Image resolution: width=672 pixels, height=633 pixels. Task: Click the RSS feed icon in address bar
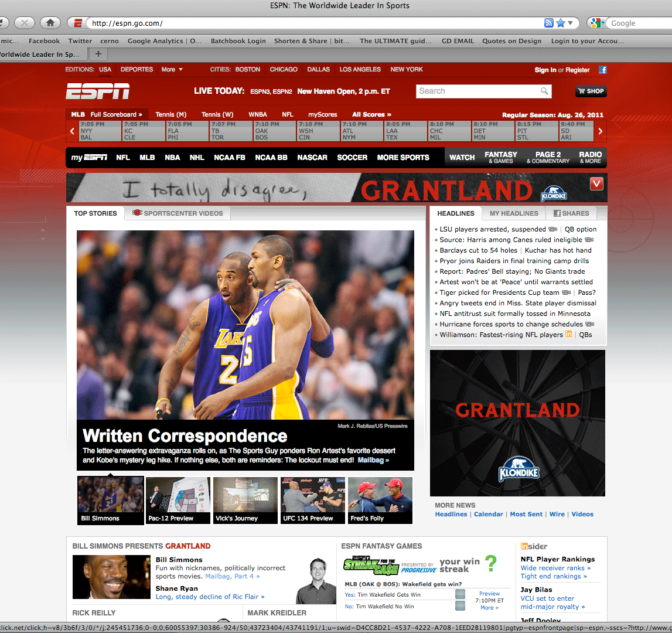pos(548,23)
